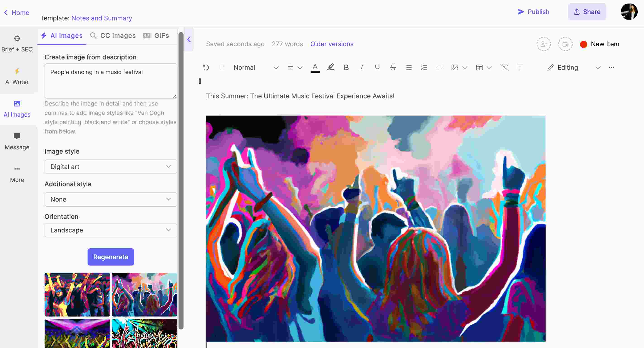This screenshot has height=348, width=644.
Task: Click the AI Images panel icon
Action: [17, 109]
